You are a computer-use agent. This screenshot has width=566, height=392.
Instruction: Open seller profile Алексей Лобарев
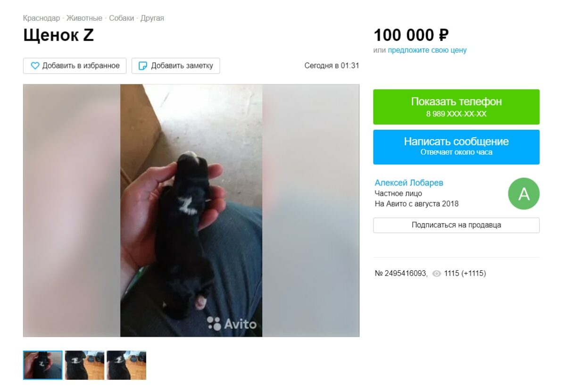click(x=409, y=183)
